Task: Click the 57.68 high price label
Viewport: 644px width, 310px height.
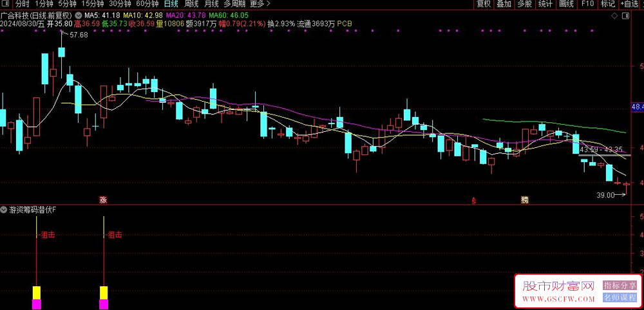Action: [79, 35]
